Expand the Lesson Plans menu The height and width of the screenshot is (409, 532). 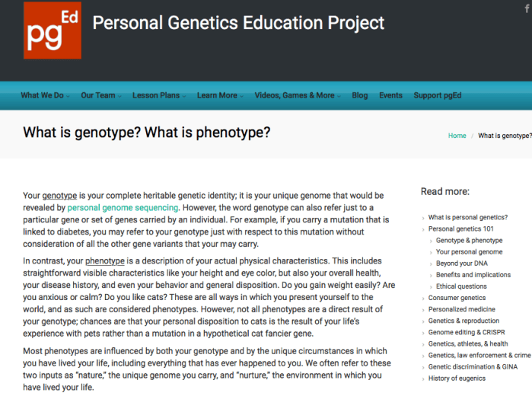158,95
